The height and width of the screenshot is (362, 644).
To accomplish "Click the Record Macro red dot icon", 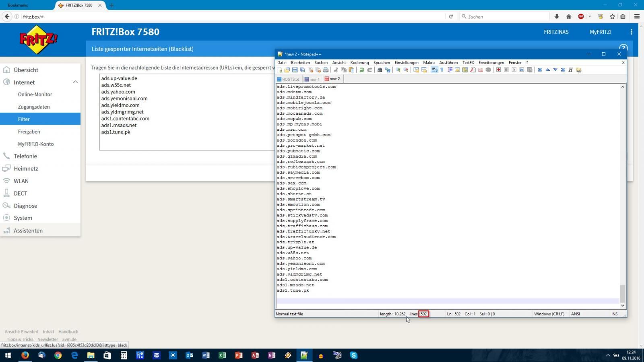I will click(498, 70).
